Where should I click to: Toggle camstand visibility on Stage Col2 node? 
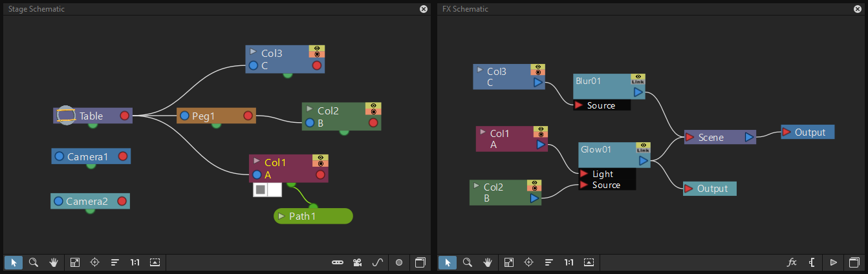pos(373,112)
